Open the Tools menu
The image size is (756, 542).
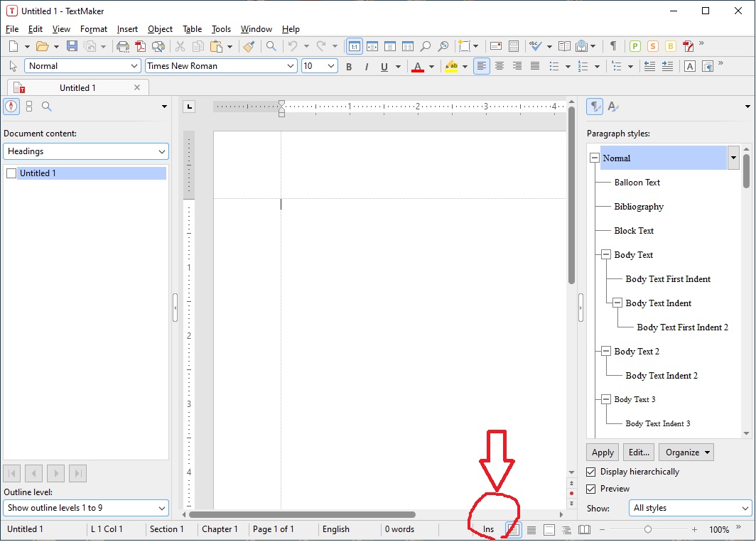click(x=221, y=29)
